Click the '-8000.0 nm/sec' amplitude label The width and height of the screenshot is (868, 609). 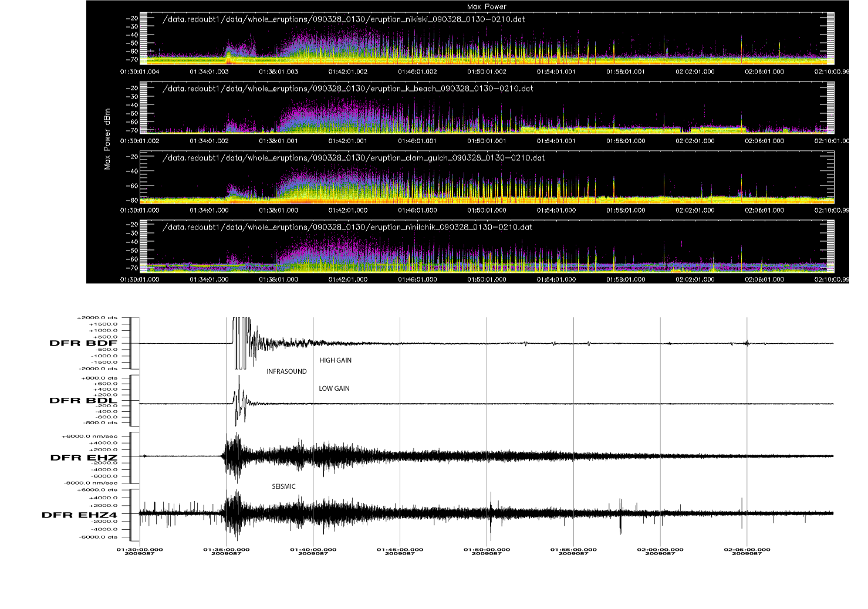pyautogui.click(x=90, y=483)
